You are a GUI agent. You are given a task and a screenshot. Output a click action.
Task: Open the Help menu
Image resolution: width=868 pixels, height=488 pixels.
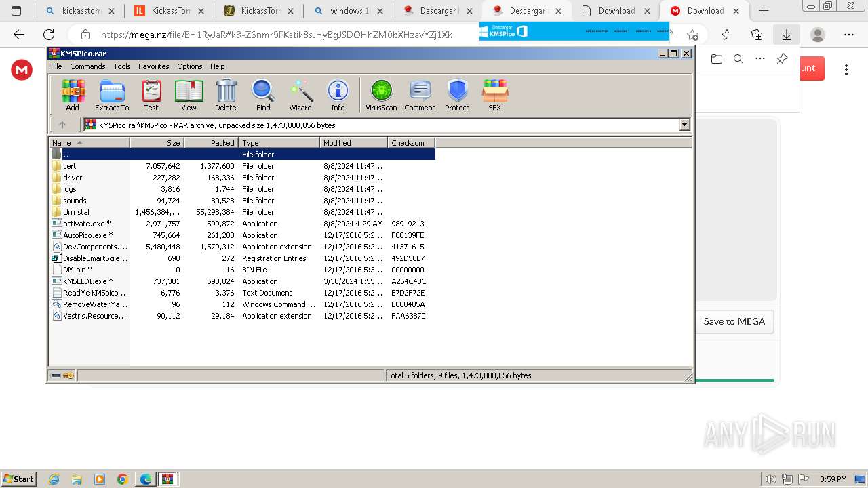[217, 66]
